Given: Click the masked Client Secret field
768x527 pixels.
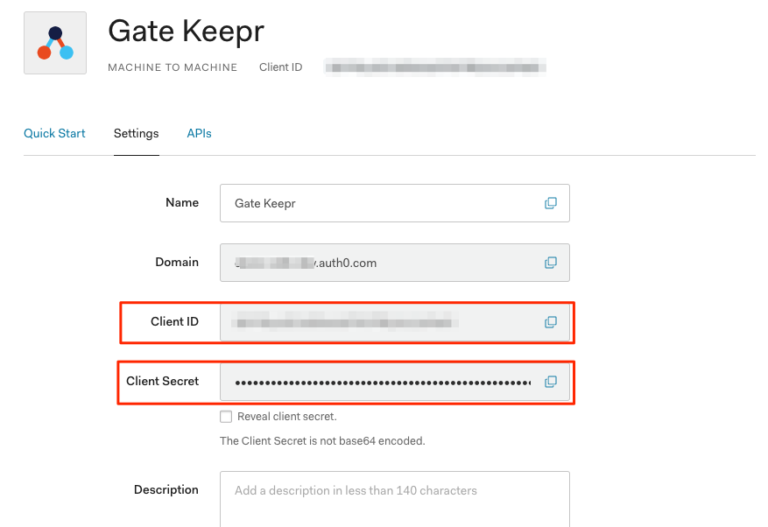Looking at the screenshot, I should tap(395, 382).
